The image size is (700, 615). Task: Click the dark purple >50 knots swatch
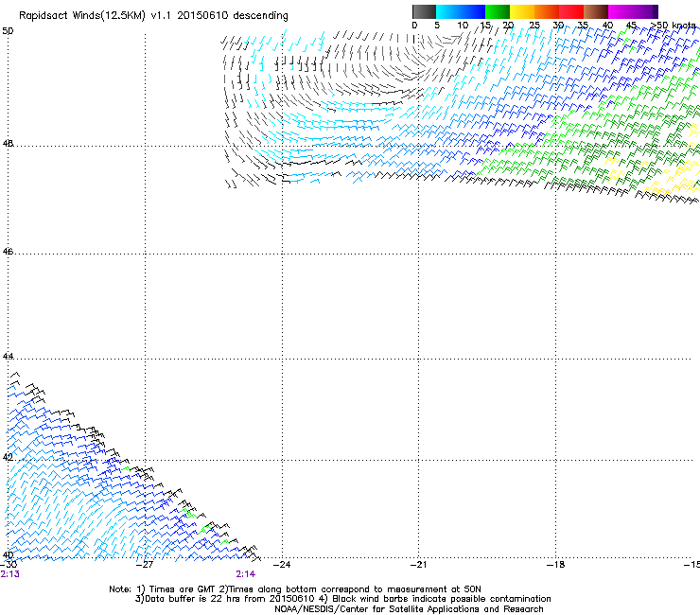(x=656, y=11)
